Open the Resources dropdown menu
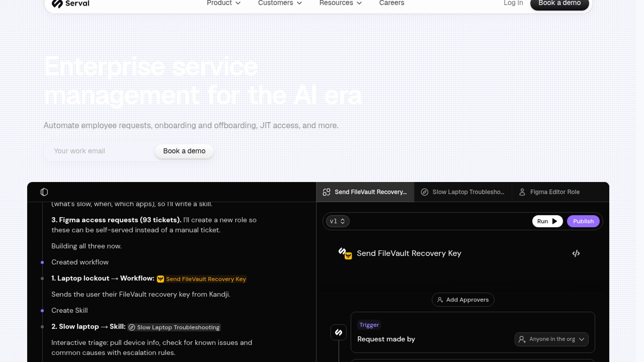The height and width of the screenshot is (362, 644). (340, 3)
